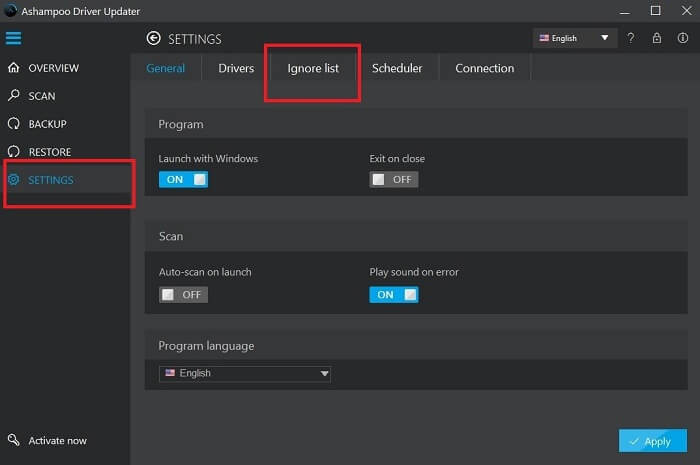Expand Program language combo box
Screen dimensions: 700x465
coord(245,374)
